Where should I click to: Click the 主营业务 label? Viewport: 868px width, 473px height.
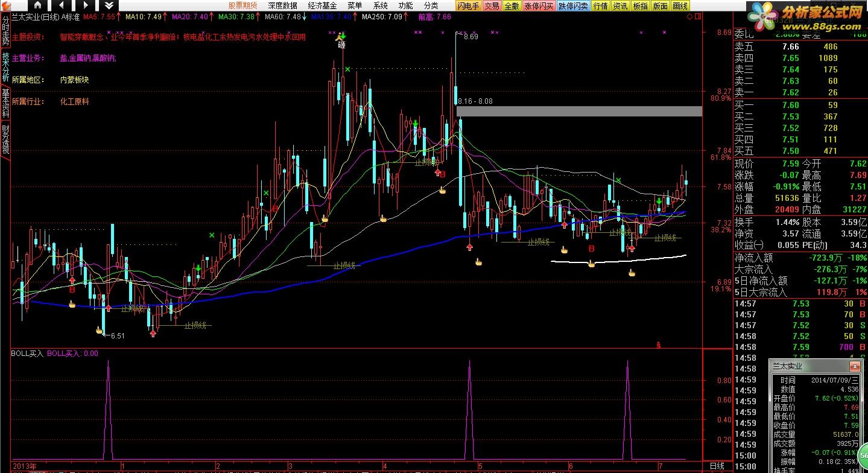28,59
